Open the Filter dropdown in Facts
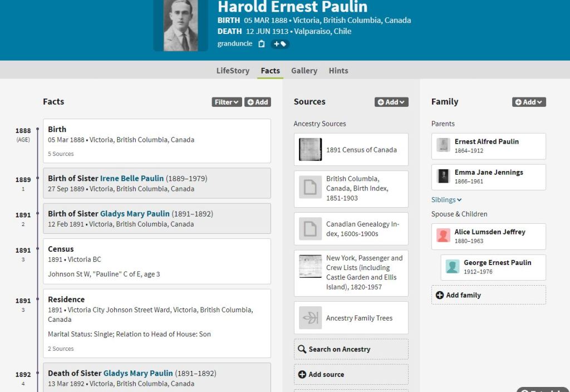Screen dimensions: 570x392 point(227,102)
